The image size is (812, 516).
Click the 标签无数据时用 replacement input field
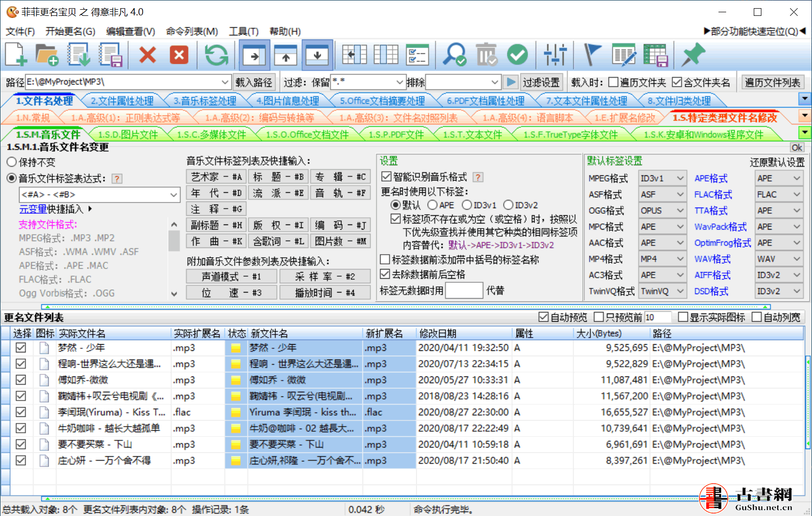coord(464,290)
